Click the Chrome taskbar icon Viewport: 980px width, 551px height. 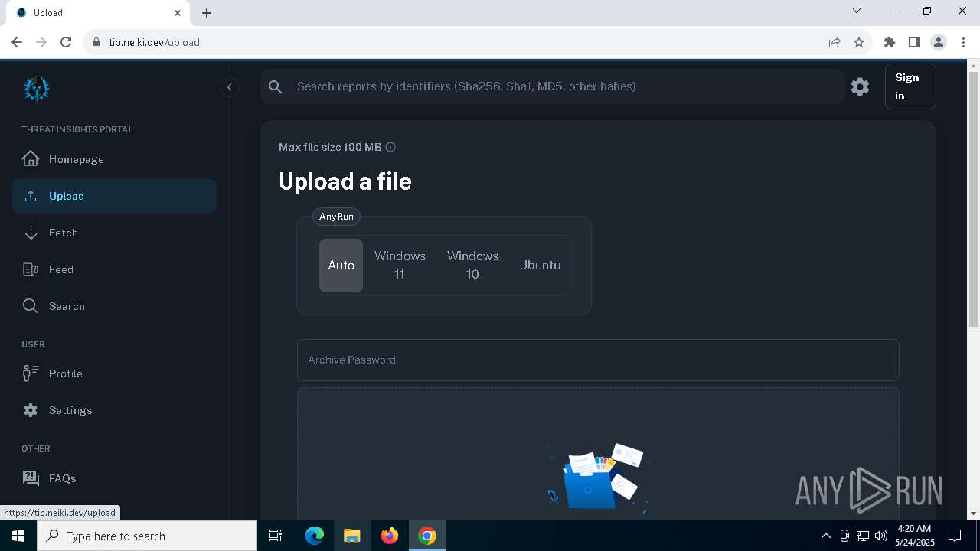tap(427, 536)
